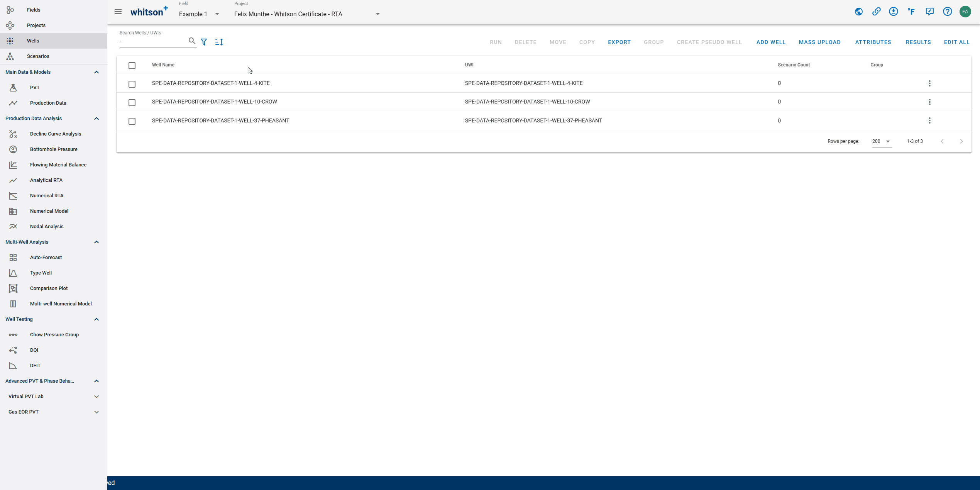Open Comparison Plot tool

point(48,288)
